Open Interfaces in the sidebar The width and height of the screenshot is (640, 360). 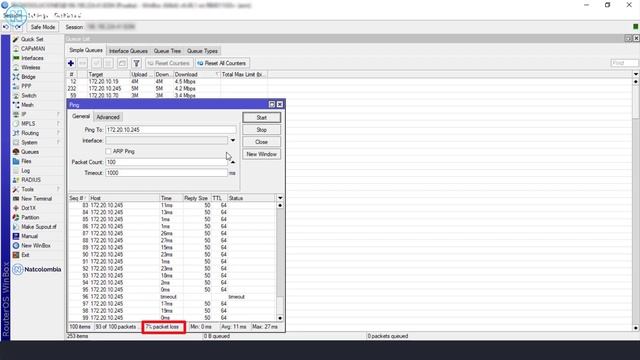(32, 58)
